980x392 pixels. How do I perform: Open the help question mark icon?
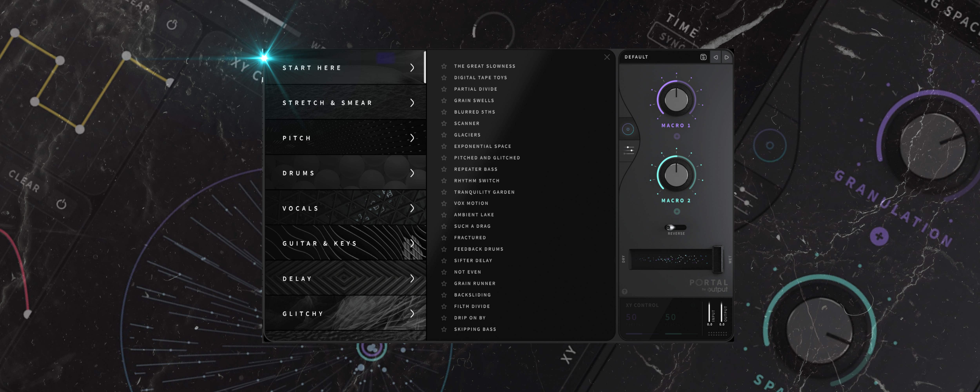[x=625, y=291]
